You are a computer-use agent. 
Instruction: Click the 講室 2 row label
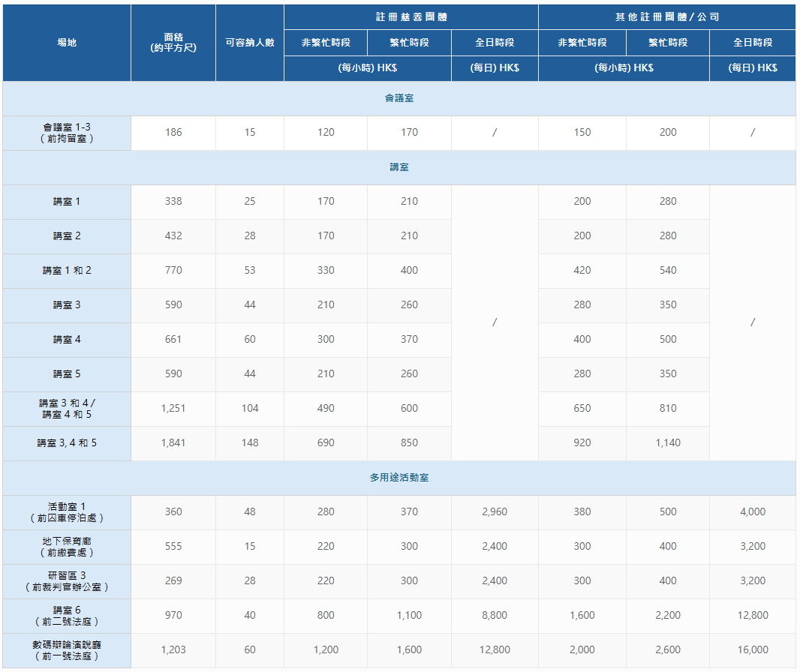pyautogui.click(x=67, y=236)
